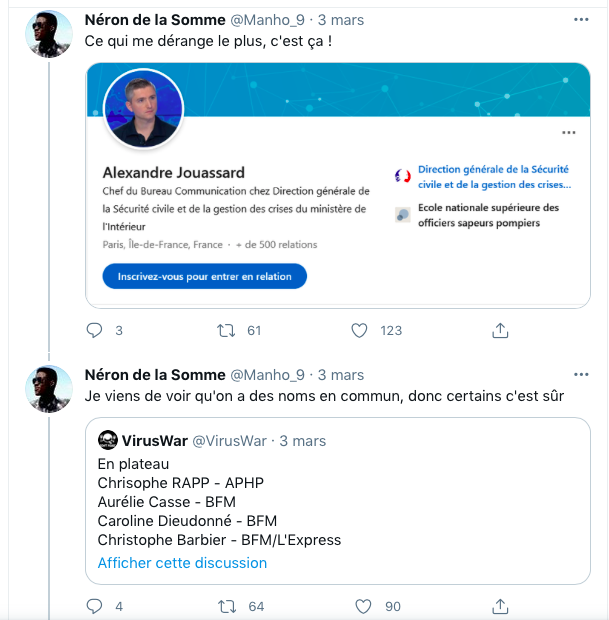Like the first tweet with 123 likes
Viewport: 609px width, 620px height.
coord(359,330)
